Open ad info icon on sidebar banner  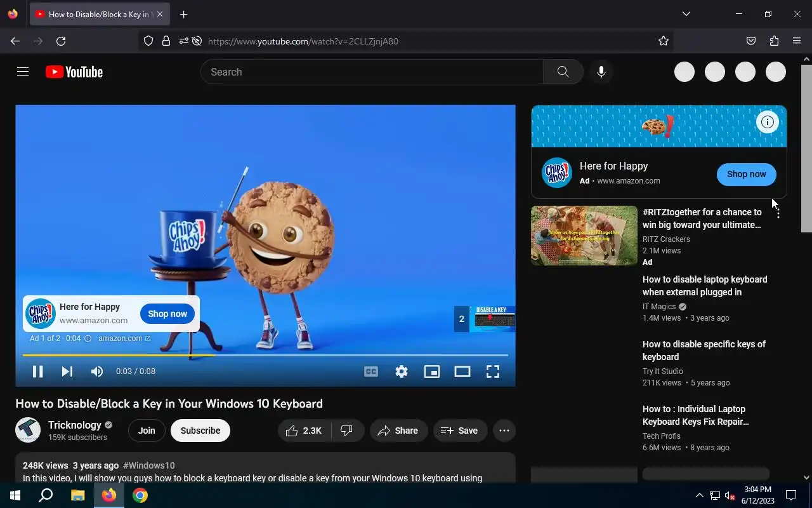[x=768, y=122]
